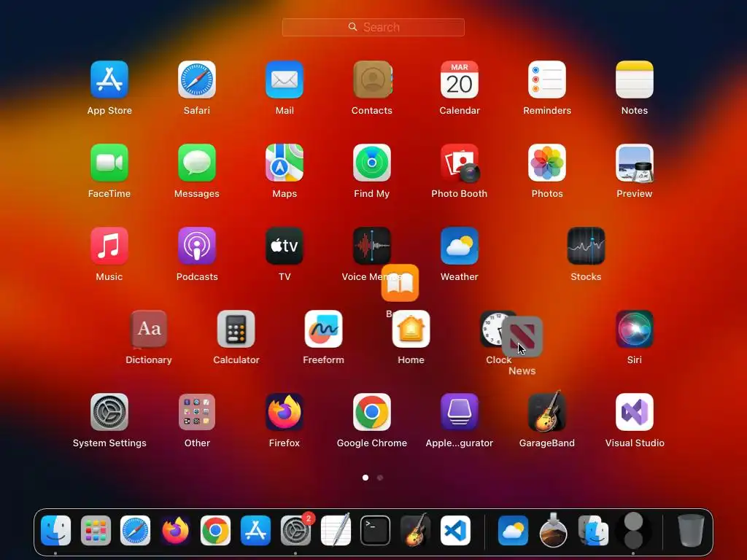
Task: Launch the Calculator app
Action: coord(236,329)
